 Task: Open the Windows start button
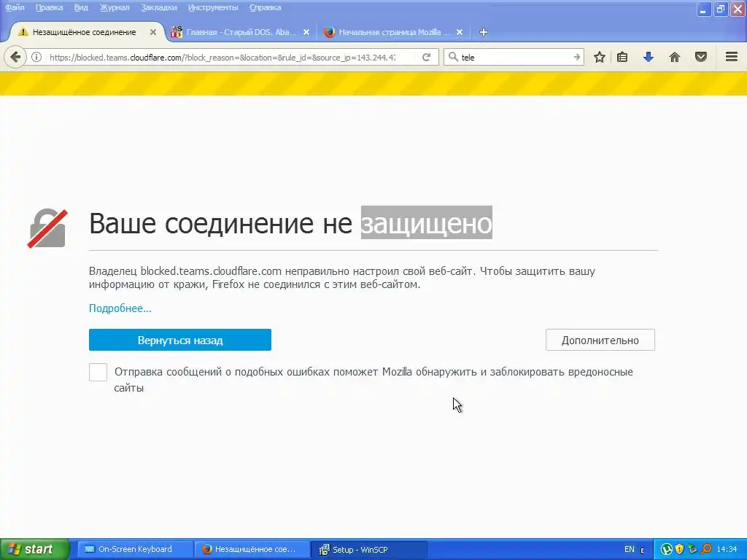[34, 550]
